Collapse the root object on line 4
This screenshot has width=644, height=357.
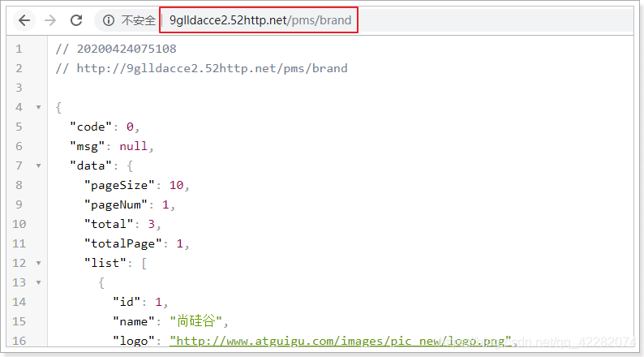pyautogui.click(x=39, y=108)
